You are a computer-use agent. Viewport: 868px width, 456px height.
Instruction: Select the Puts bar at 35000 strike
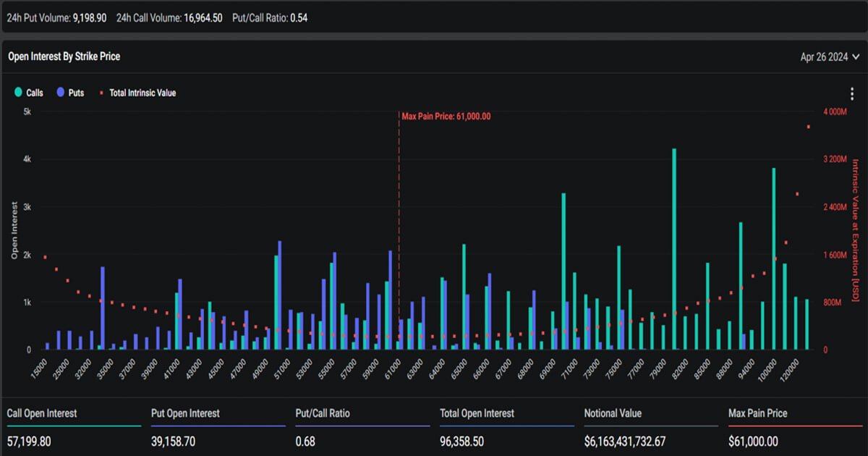[103, 308]
